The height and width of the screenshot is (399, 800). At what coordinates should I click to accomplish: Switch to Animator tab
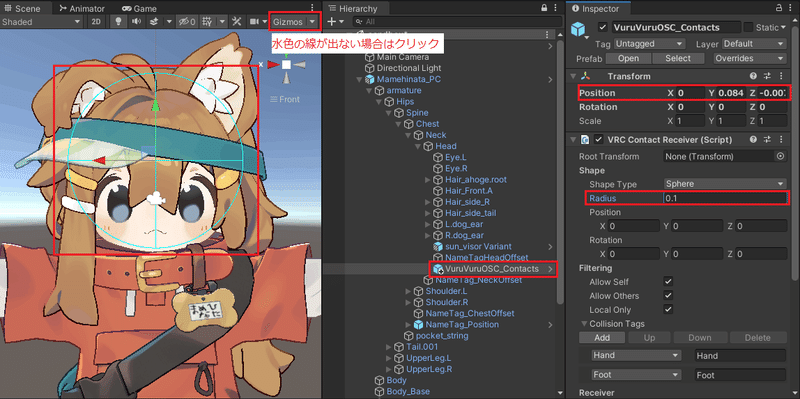pos(81,8)
